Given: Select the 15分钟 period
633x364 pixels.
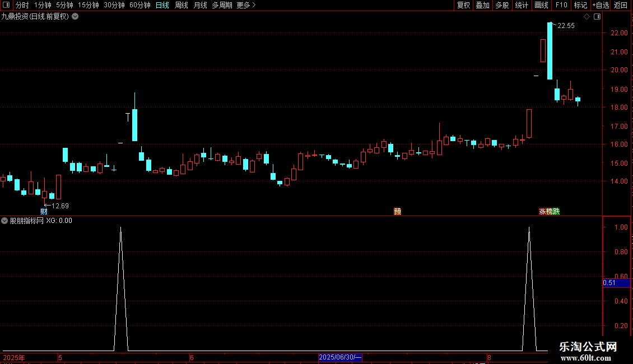Looking at the screenshot, I should (89, 5).
